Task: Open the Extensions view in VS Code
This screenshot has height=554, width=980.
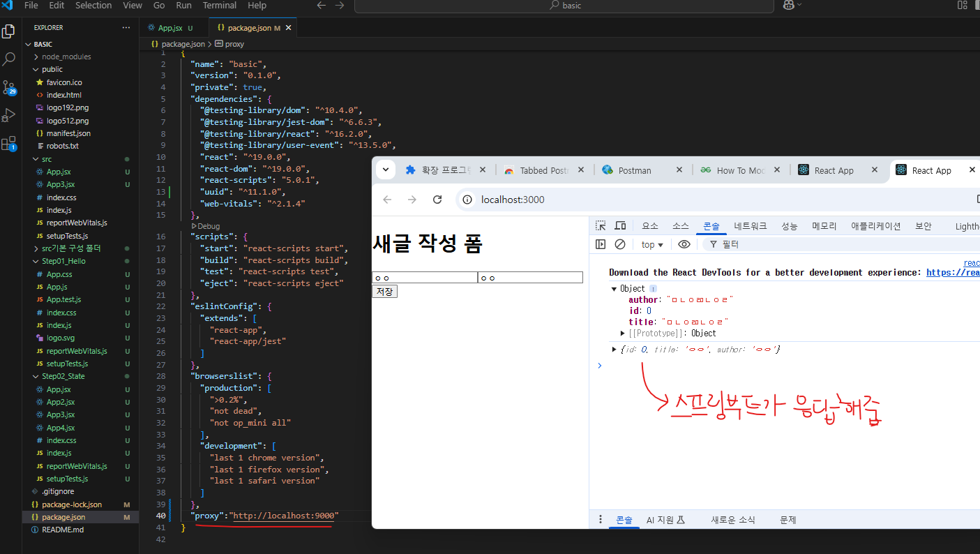Action: pyautogui.click(x=9, y=144)
